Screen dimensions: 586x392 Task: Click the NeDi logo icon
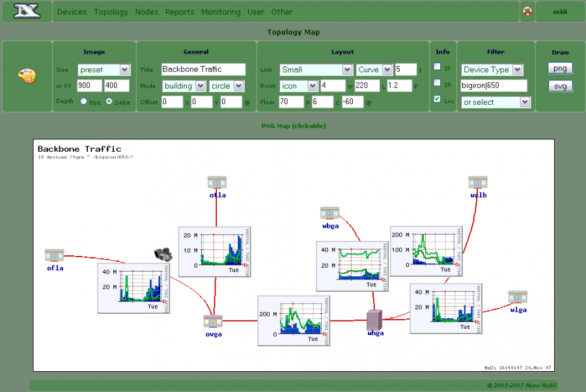27,11
